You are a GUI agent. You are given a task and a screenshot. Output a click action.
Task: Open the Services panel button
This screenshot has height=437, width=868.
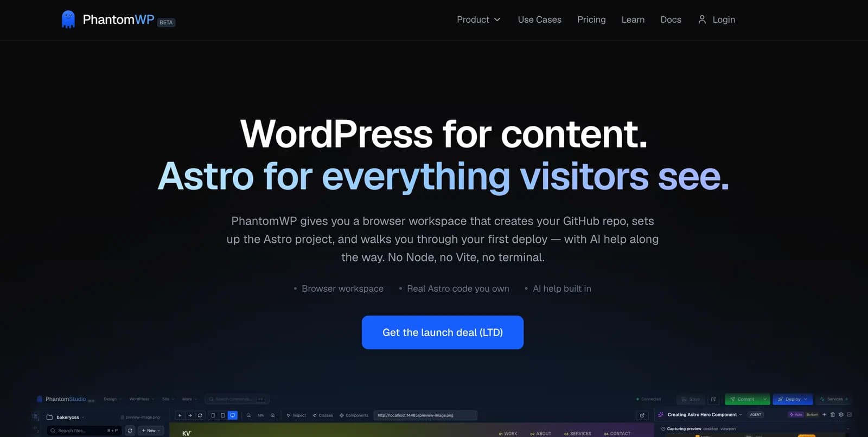coord(834,399)
